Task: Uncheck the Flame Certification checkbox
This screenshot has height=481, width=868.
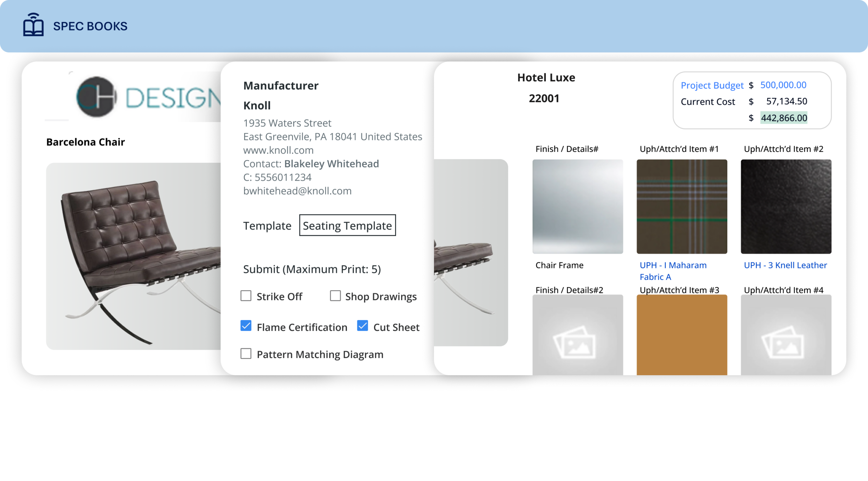Action: (x=246, y=326)
